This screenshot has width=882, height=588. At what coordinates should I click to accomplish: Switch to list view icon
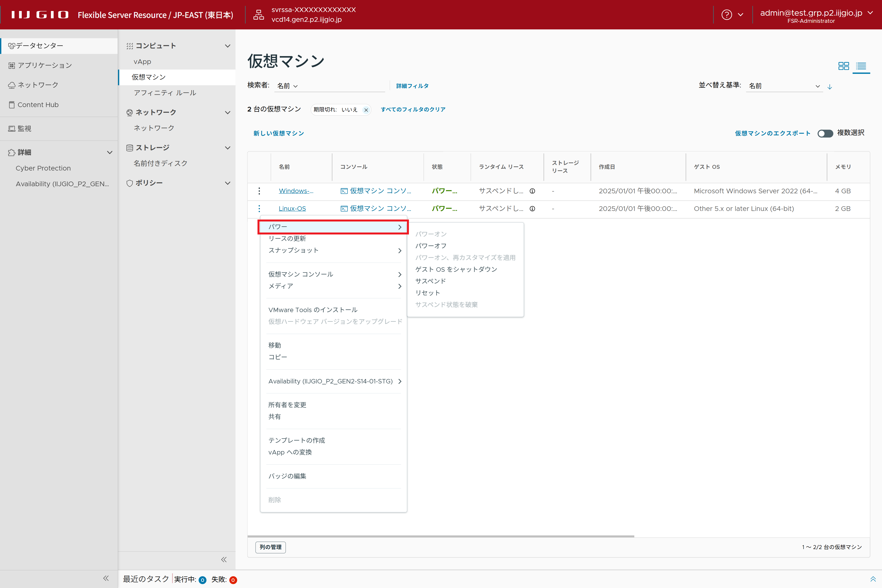click(x=861, y=66)
